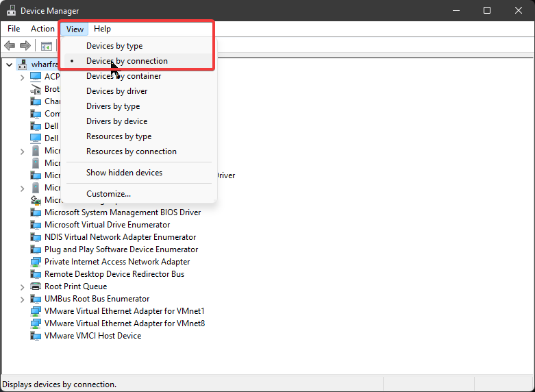535x392 pixels.
Task: Expand the ACP tree node
Action: point(22,77)
